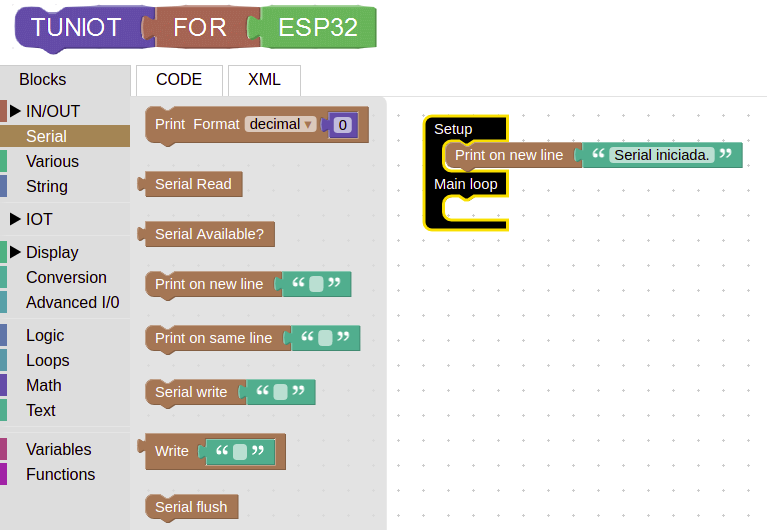Select the Serial category
The height and width of the screenshot is (530, 767).
tap(65, 136)
